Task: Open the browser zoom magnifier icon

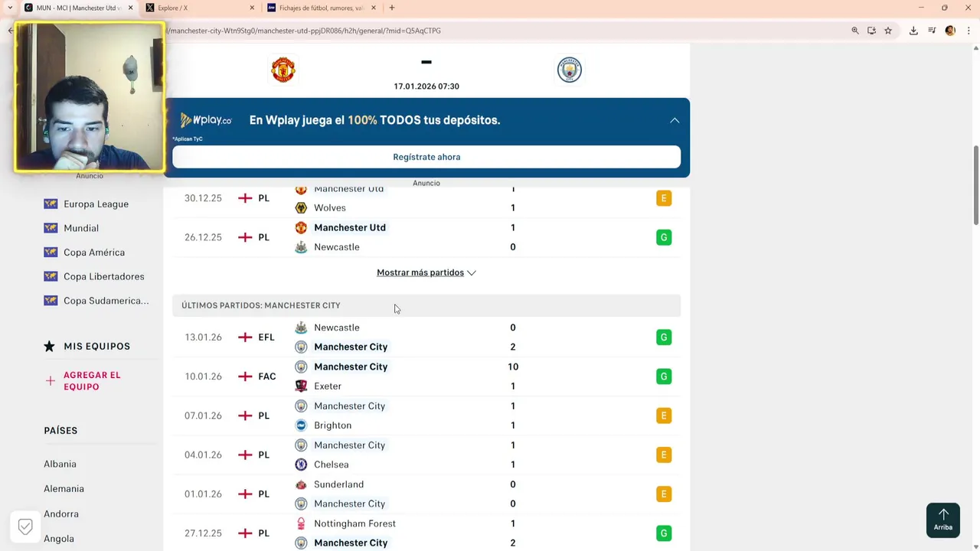Action: [x=855, y=31]
